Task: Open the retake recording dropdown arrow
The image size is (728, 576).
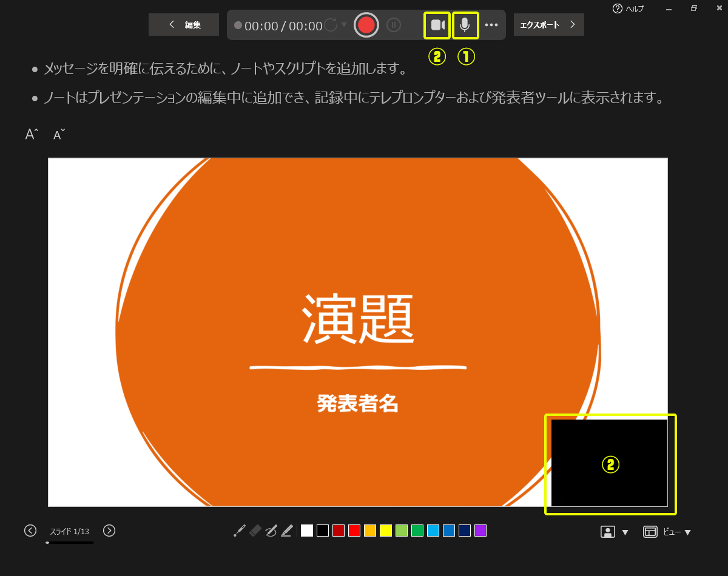Action: 344,25
